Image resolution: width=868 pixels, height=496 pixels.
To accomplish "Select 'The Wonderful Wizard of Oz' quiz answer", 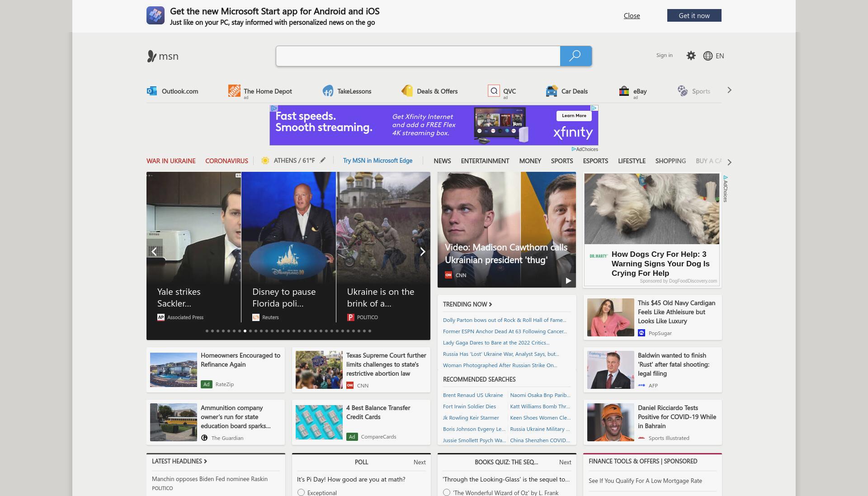I will point(447,492).
